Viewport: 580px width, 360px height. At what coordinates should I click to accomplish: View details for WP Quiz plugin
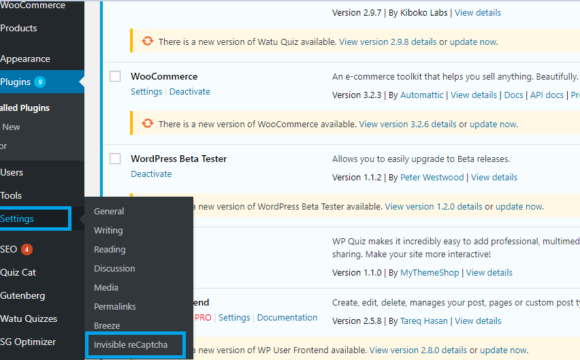coord(489,273)
